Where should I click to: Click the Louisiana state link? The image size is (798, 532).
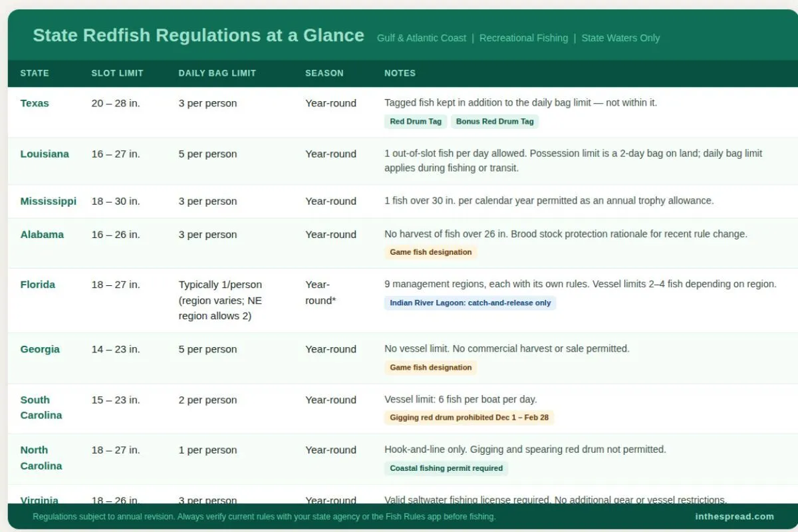click(x=45, y=154)
